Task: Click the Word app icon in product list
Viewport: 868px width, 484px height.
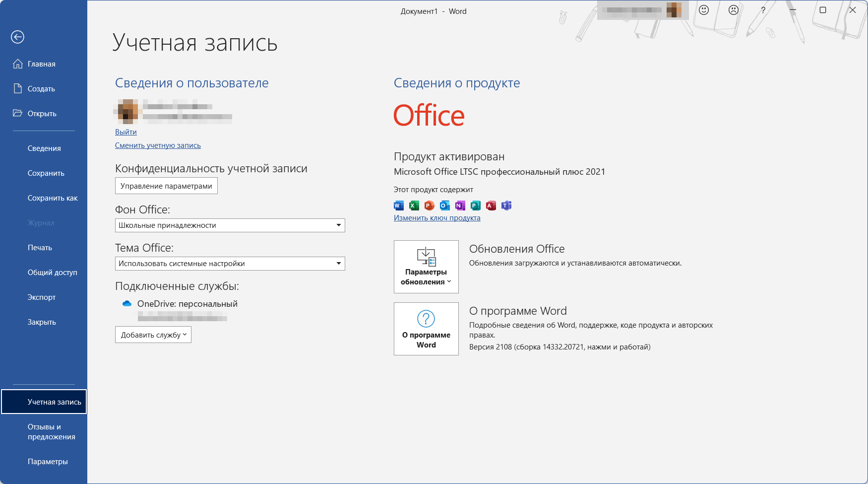Action: [x=399, y=206]
